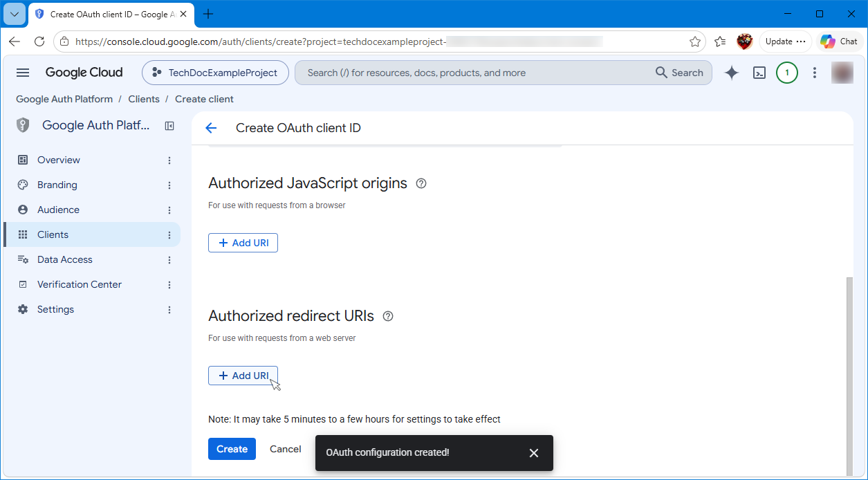
Task: View site information shield in address bar
Action: coord(64,41)
